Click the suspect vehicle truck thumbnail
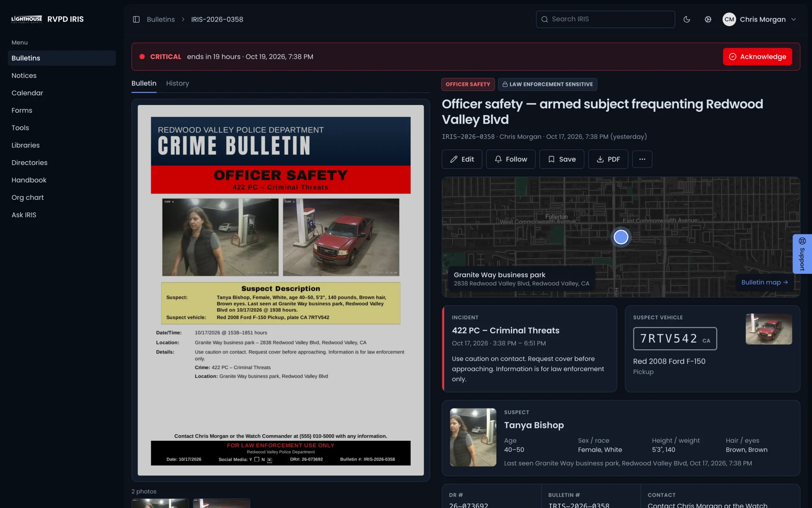The width and height of the screenshot is (812, 508). [x=768, y=329]
